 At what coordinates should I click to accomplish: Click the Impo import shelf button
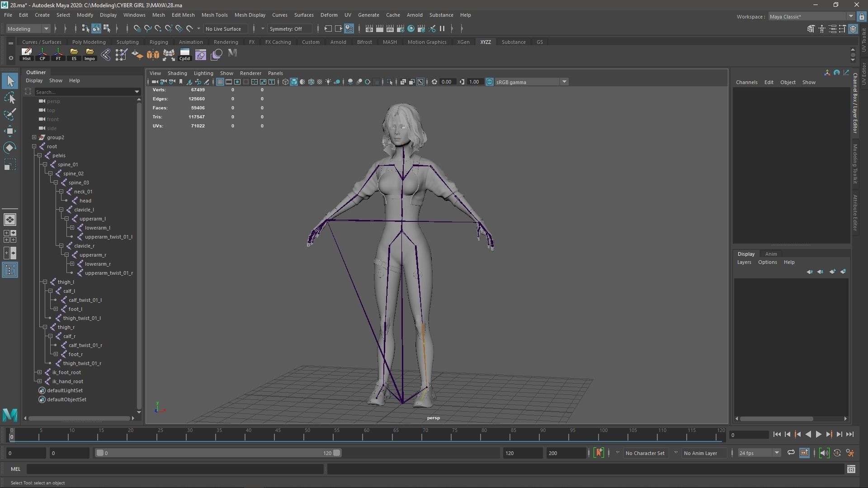(x=90, y=54)
